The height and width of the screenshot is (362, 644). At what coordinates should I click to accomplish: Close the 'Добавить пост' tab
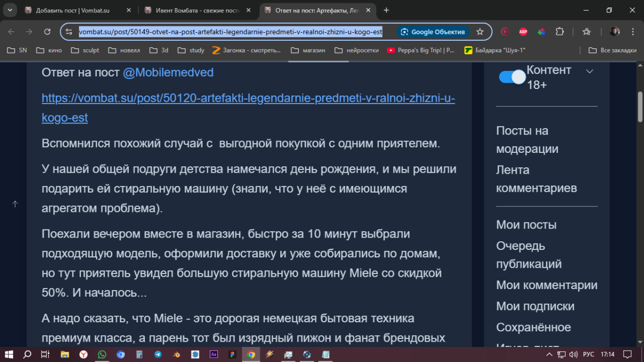coord(129,10)
